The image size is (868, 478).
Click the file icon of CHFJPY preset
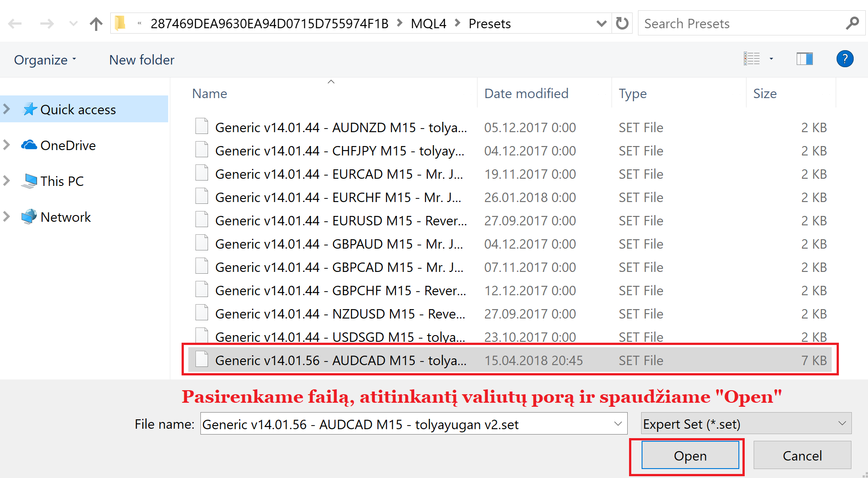tap(202, 150)
